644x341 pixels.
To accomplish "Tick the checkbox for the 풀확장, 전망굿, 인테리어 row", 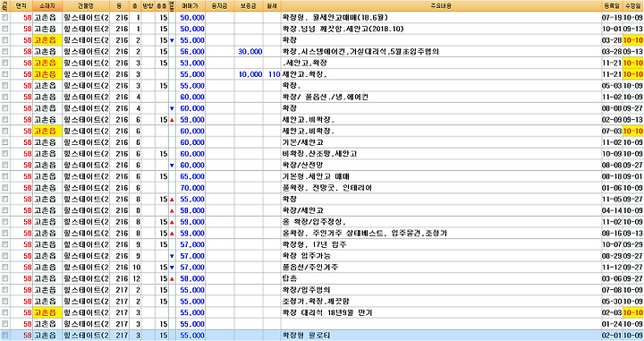I will pyautogui.click(x=5, y=188).
